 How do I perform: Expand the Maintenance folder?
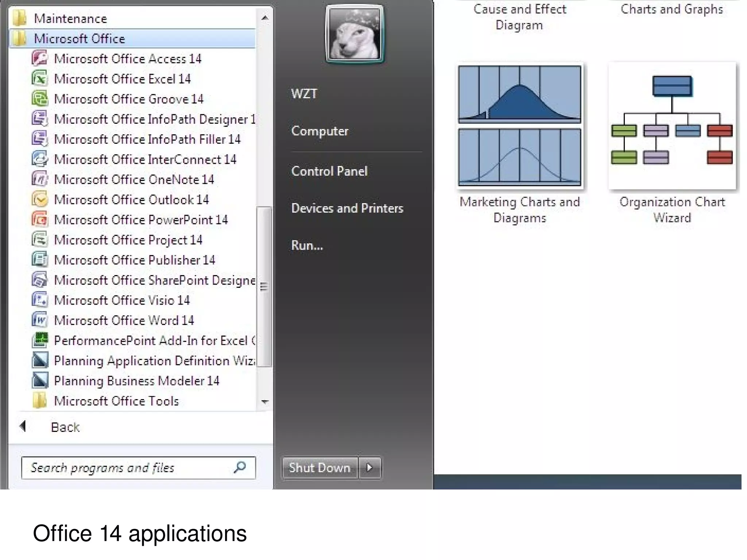(x=70, y=19)
